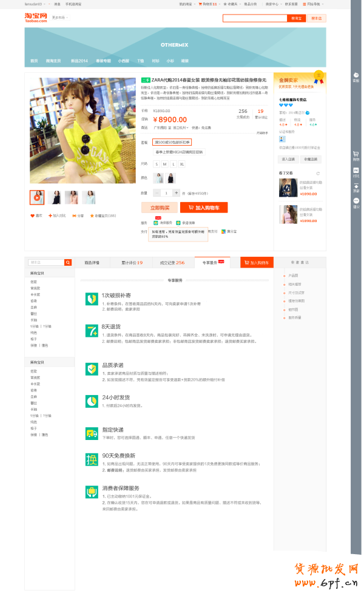Viewport: 364px width, 596px height.
Task: Expand the 我的淘宝 dropdown
Action: (x=187, y=4)
